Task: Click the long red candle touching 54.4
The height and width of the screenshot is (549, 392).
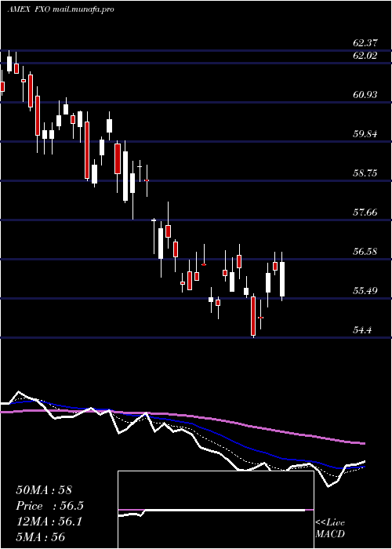Action: pyautogui.click(x=253, y=316)
